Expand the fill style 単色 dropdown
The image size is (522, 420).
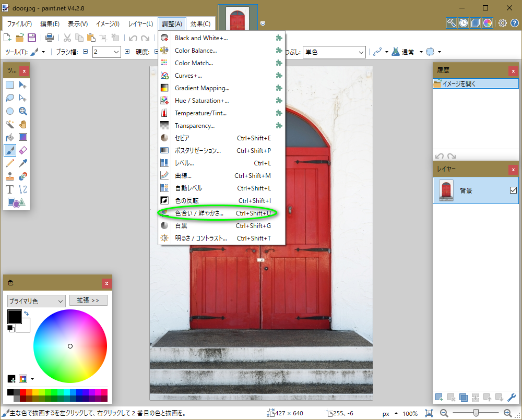click(x=335, y=52)
